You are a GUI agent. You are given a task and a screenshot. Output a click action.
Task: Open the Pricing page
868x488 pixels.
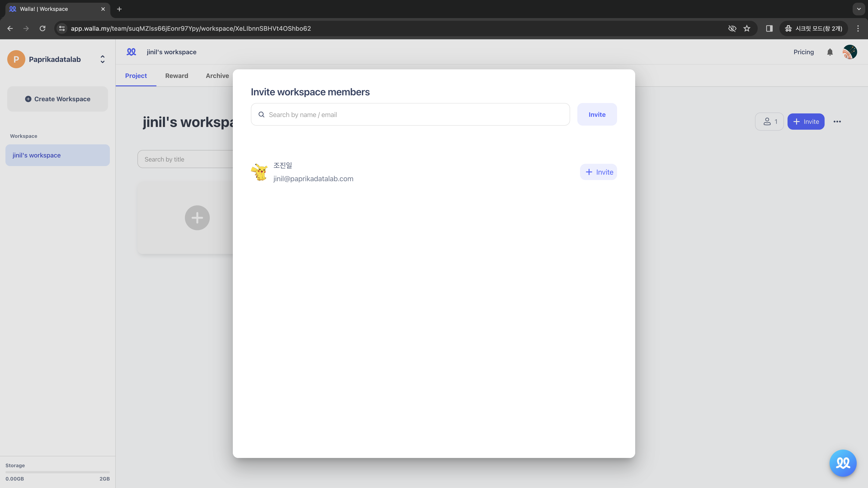coord(803,52)
